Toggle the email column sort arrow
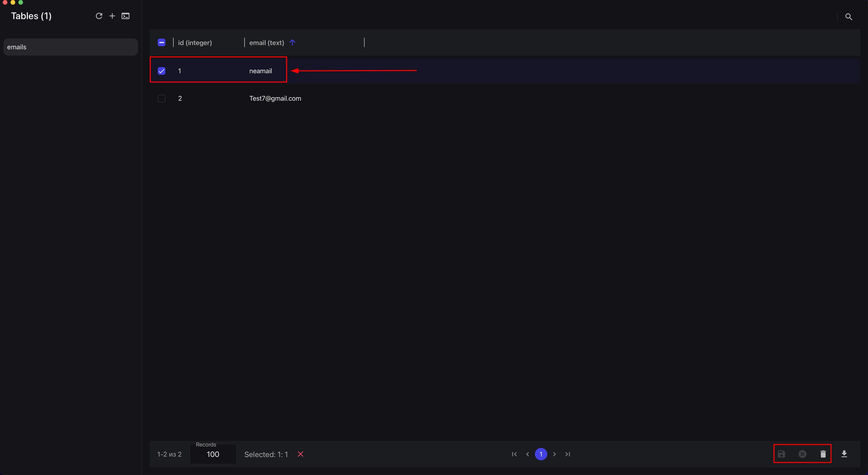 pyautogui.click(x=292, y=42)
